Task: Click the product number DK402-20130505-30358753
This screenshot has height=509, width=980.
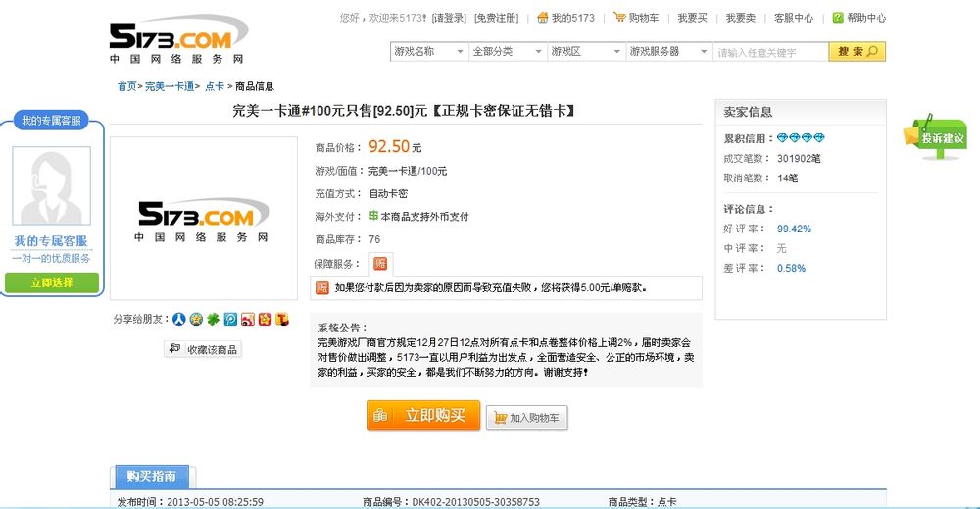Action: [x=475, y=501]
